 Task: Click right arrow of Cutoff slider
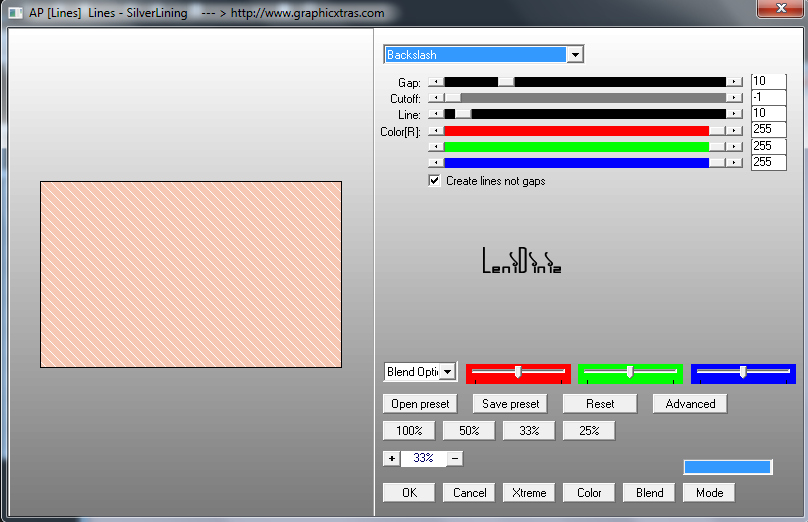[x=734, y=98]
